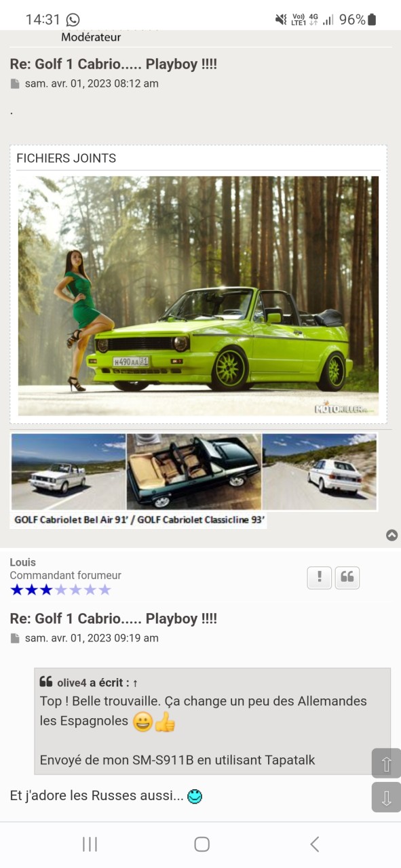The image size is (401, 868).
Task: Open first Re: Golf 1 Cabrio post title
Action: click(x=113, y=64)
